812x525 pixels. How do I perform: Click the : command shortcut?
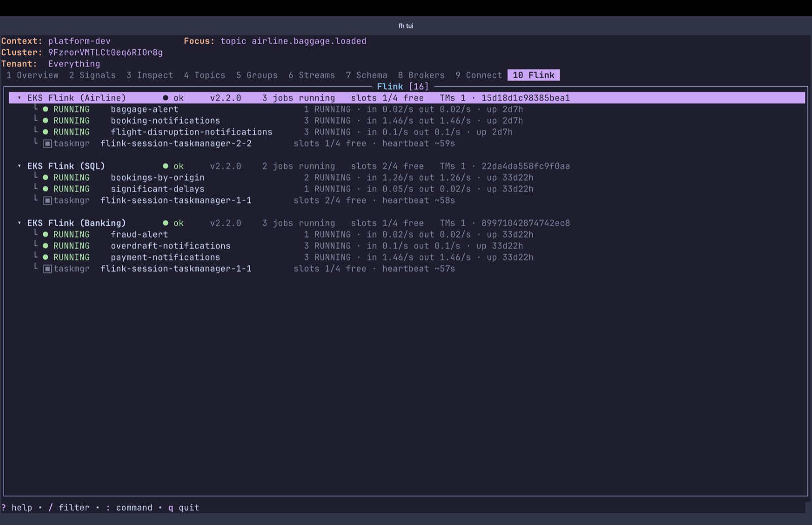point(129,508)
